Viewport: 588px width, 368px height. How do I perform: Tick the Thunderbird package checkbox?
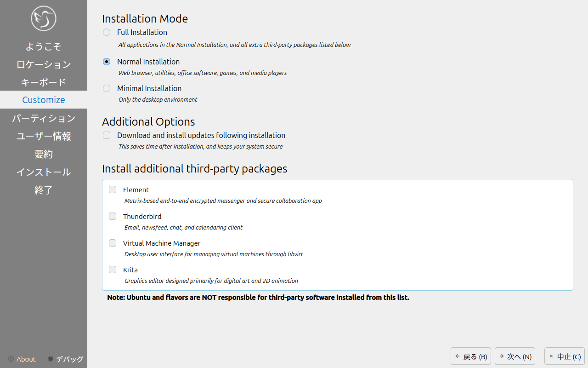click(x=113, y=216)
